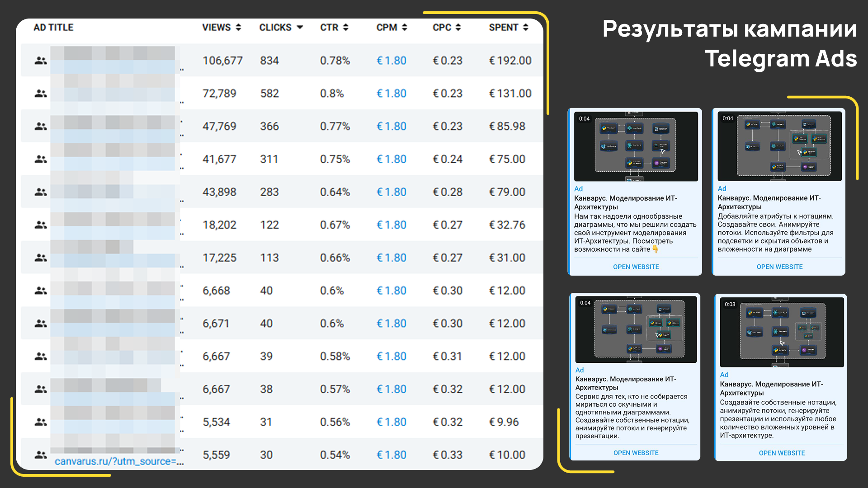Click audience icon in 47,769 views row

(41, 127)
